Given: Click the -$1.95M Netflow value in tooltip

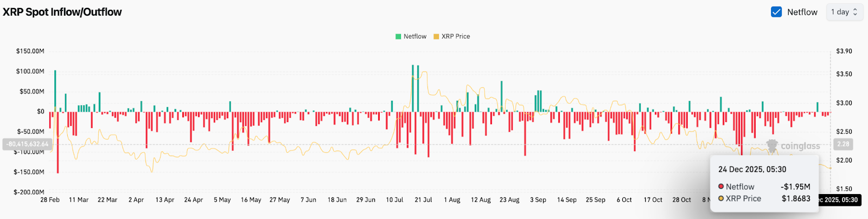Looking at the screenshot, I should [x=795, y=186].
